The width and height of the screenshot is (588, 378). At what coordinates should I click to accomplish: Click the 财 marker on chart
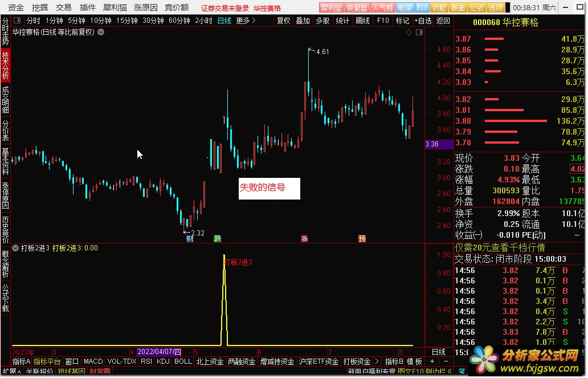click(x=190, y=239)
